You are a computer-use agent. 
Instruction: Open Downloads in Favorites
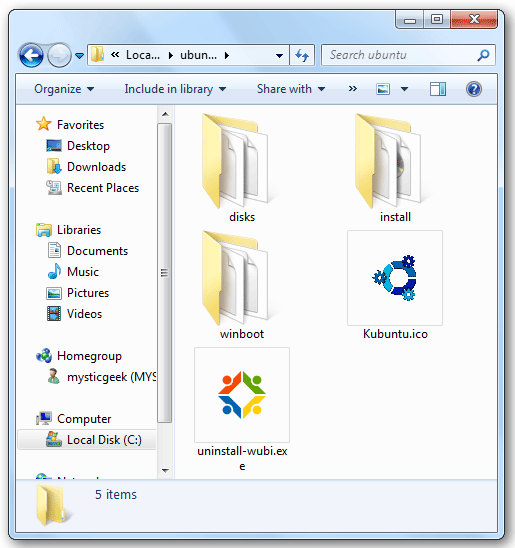coord(96,167)
